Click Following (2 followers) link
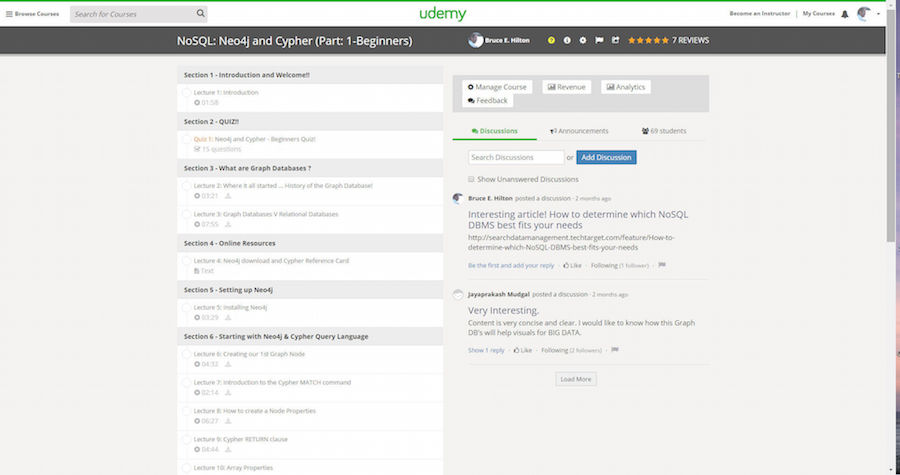The width and height of the screenshot is (900, 475). pos(571,350)
